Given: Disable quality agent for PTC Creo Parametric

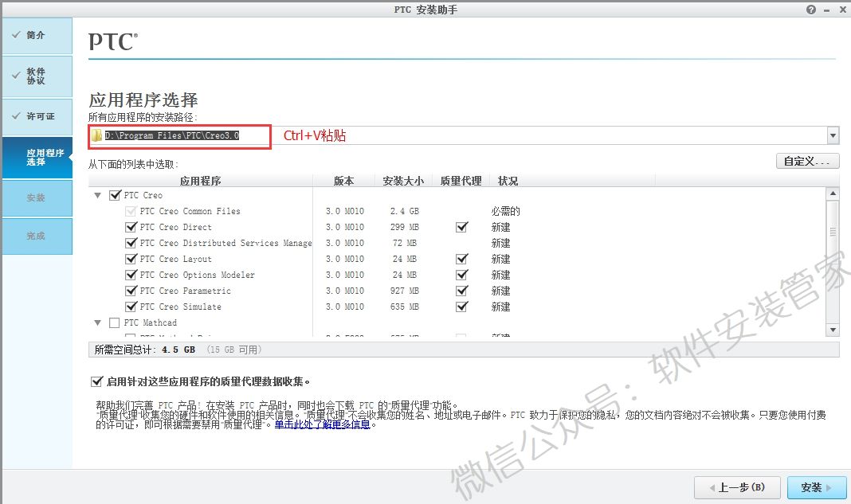Looking at the screenshot, I should pyautogui.click(x=461, y=291).
